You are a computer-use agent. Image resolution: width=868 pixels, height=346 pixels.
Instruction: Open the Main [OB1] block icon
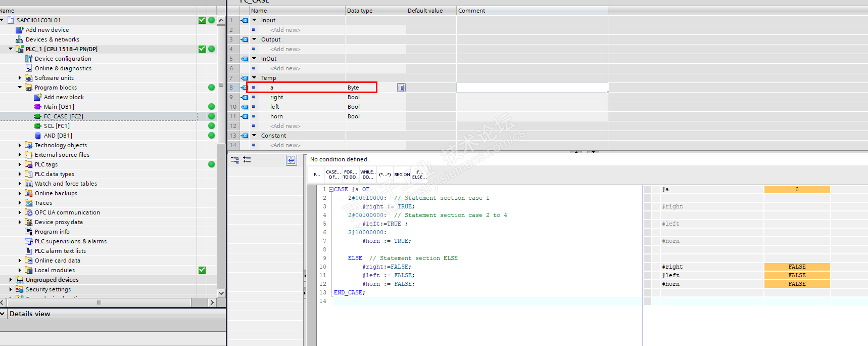point(37,107)
